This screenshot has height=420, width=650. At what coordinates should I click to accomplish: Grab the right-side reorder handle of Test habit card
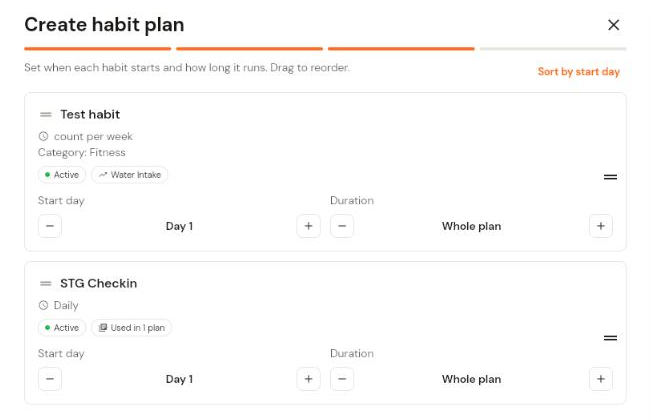[610, 177]
